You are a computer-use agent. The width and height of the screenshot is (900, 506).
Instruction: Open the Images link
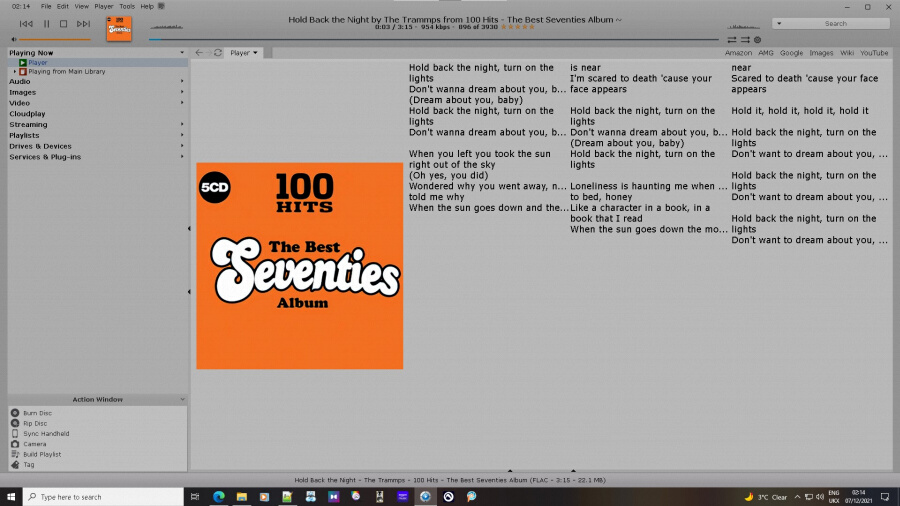pos(821,53)
